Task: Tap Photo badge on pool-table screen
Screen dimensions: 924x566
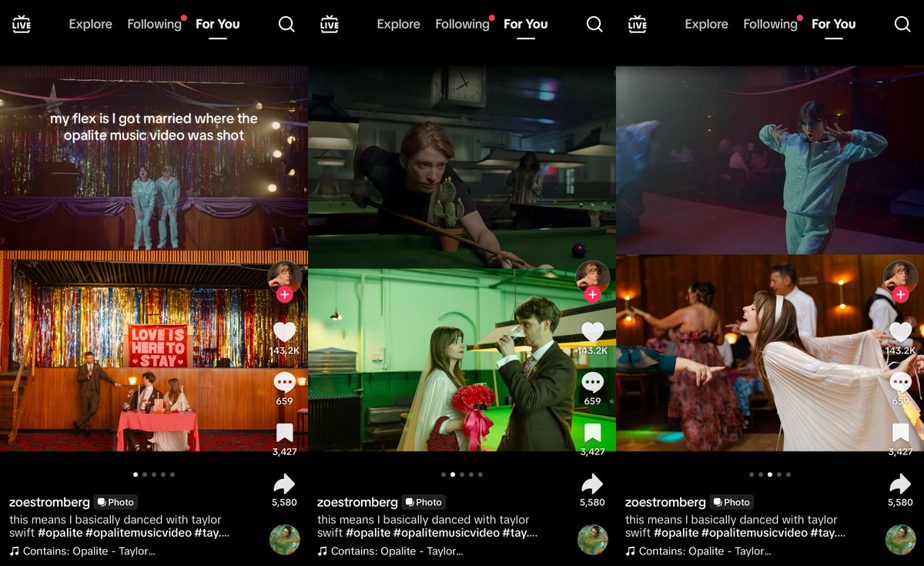Action: (x=423, y=502)
